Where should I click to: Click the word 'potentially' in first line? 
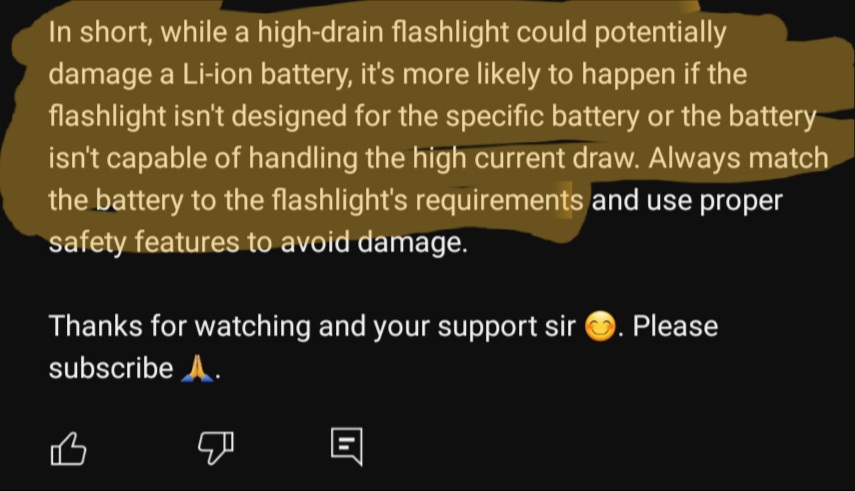[660, 34]
